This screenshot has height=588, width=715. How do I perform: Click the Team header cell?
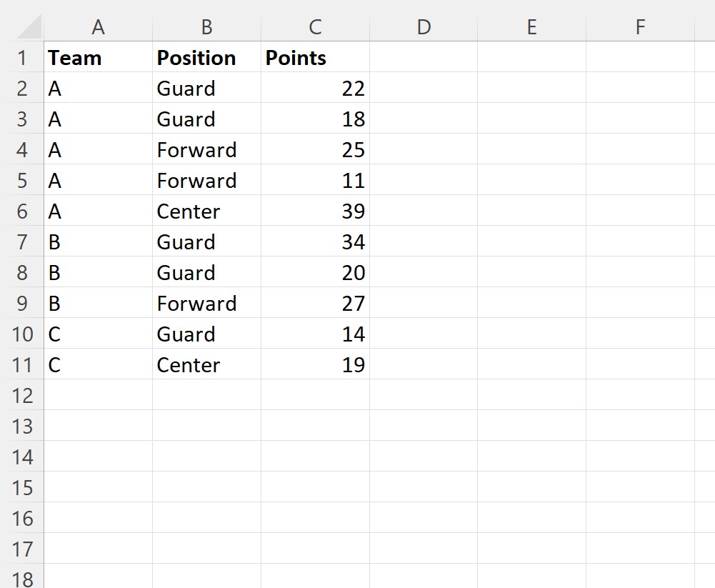point(98,57)
